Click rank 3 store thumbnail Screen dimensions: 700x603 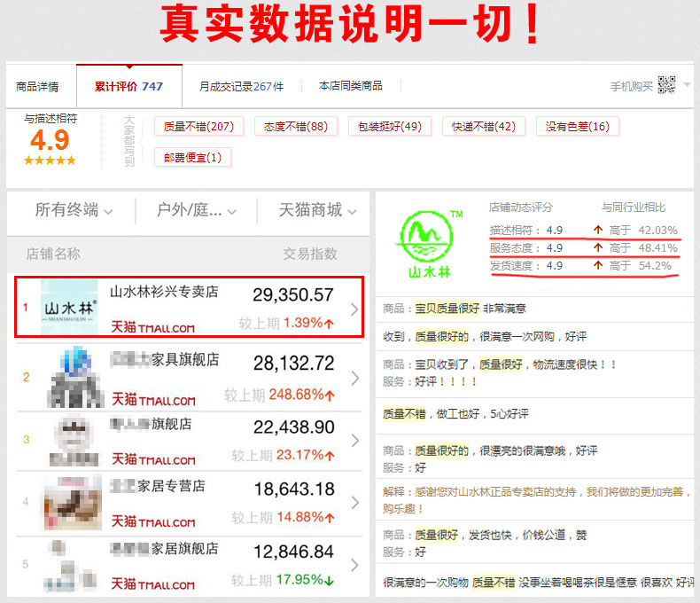(x=74, y=441)
